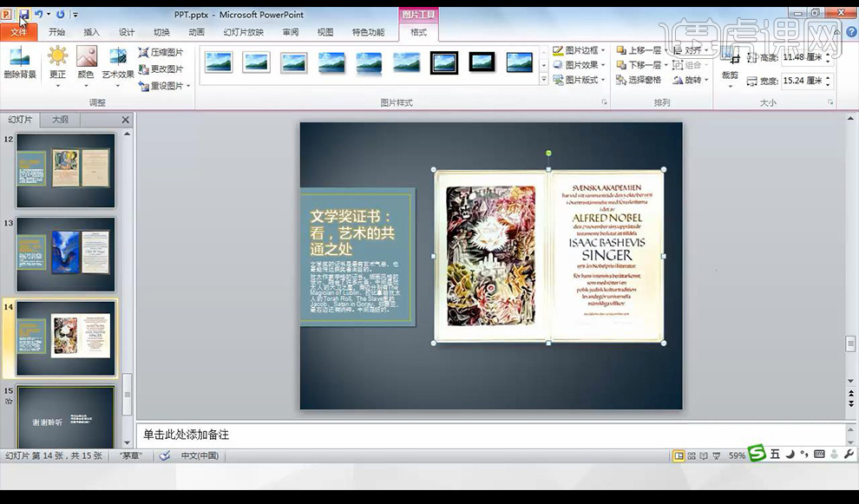Image resolution: width=859 pixels, height=504 pixels.
Task: Apply the second picture style thumbnail
Action: (256, 62)
